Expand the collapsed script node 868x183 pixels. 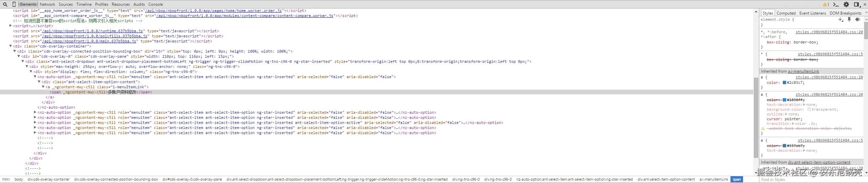(11, 26)
